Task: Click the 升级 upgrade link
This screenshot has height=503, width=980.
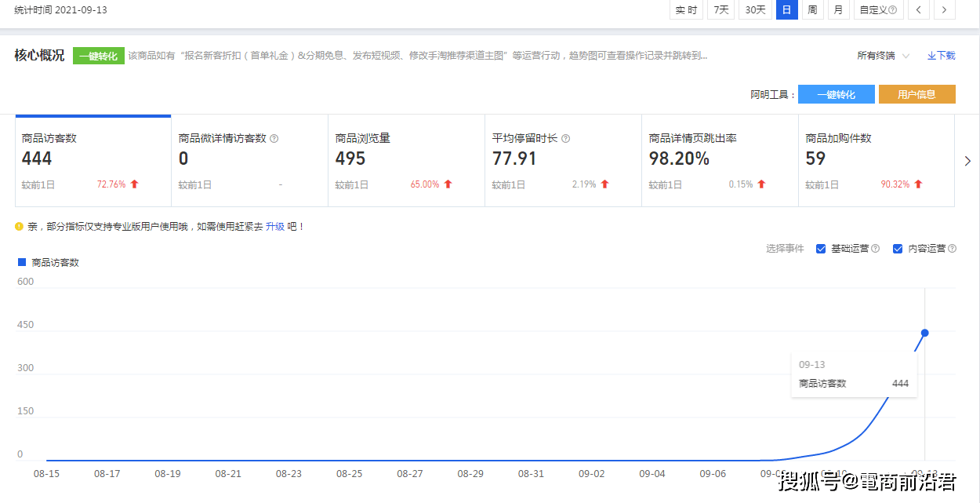Action: click(274, 226)
